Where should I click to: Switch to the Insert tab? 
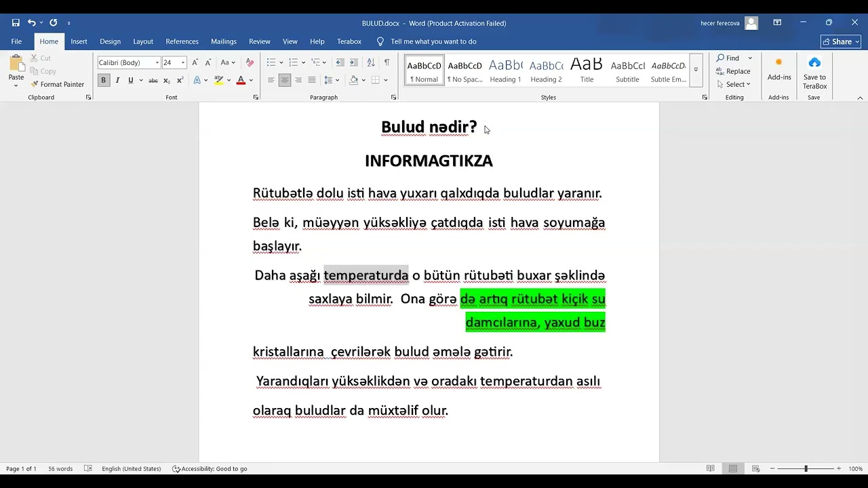[x=79, y=41]
